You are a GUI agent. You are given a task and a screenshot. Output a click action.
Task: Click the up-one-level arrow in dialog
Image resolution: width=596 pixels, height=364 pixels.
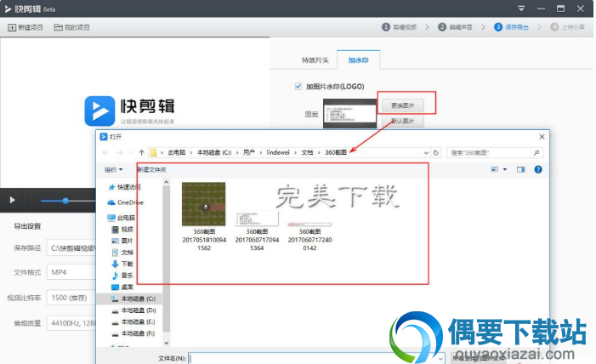141,152
